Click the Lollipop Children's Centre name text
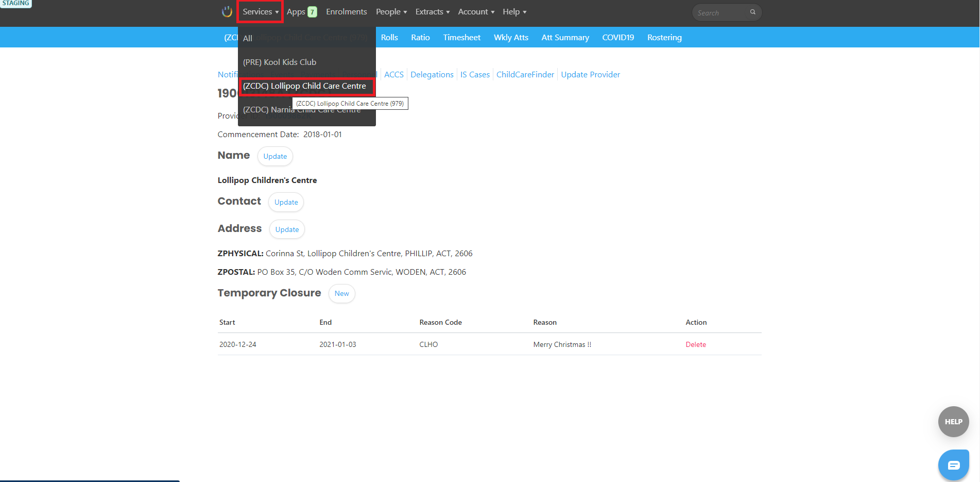Screen dimensions: 980x482 click(267, 180)
